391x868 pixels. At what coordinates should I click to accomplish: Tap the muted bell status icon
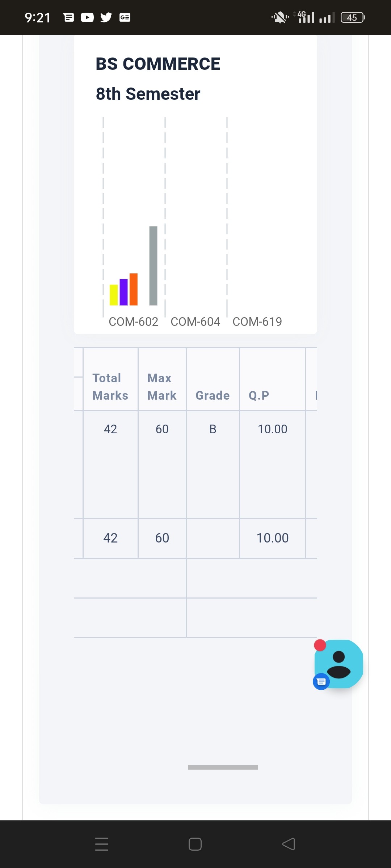pyautogui.click(x=280, y=17)
